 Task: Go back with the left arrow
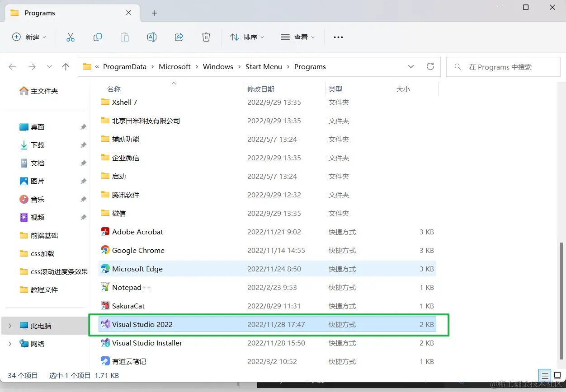click(12, 67)
